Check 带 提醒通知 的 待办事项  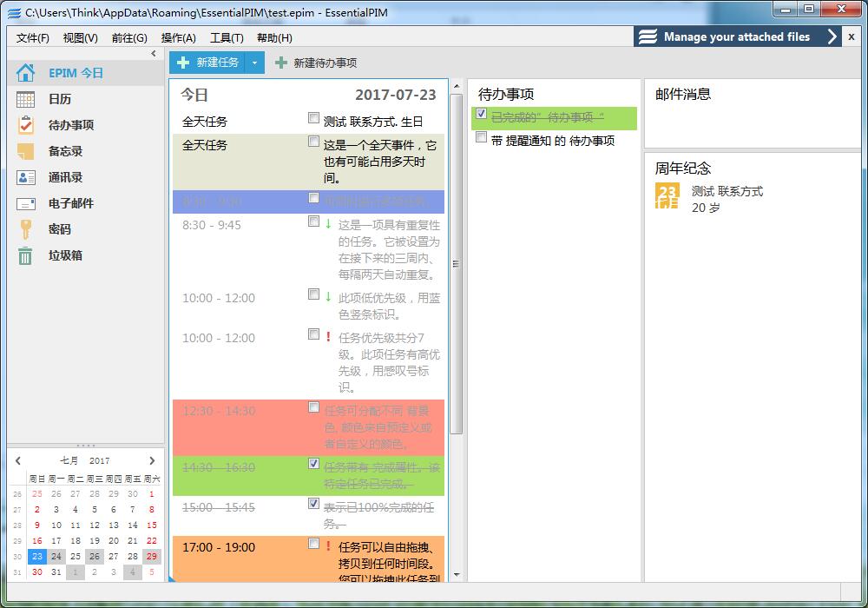click(x=481, y=136)
